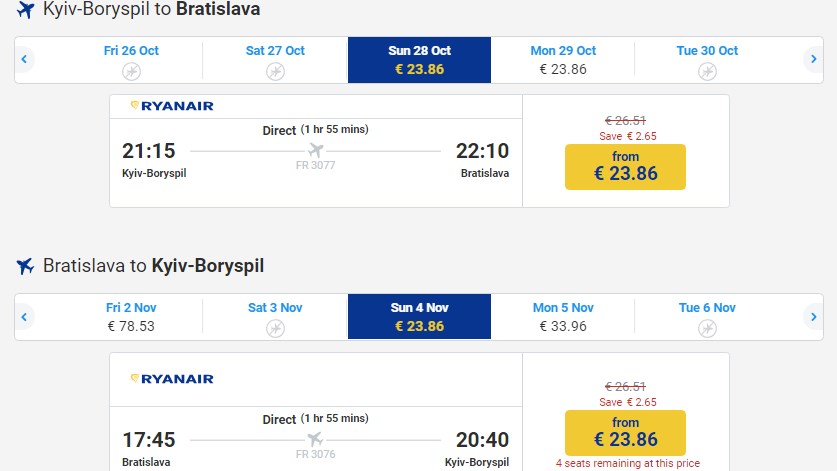
Task: Click the no-flight icon under Fri 26 Oct
Action: [131, 71]
